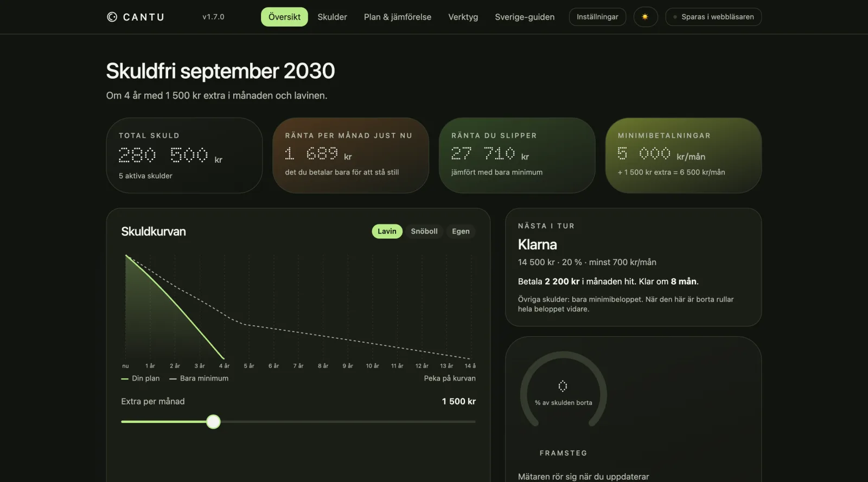Viewport: 868px width, 482px height.
Task: Click the Extra per månad slider handle
Action: [214, 422]
